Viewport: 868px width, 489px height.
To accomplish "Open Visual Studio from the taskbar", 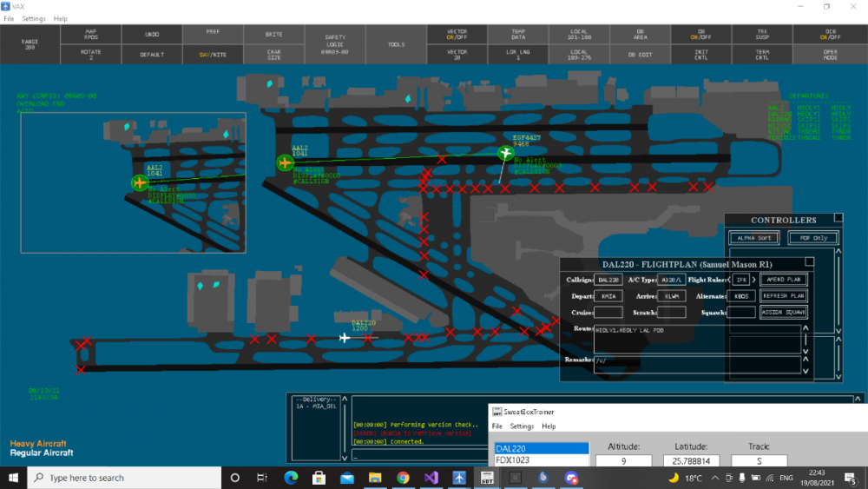I will click(431, 478).
